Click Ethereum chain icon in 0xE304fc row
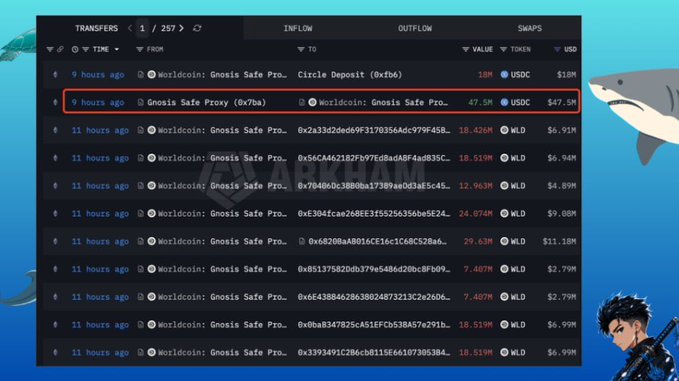This screenshot has width=679, height=381. tap(55, 213)
